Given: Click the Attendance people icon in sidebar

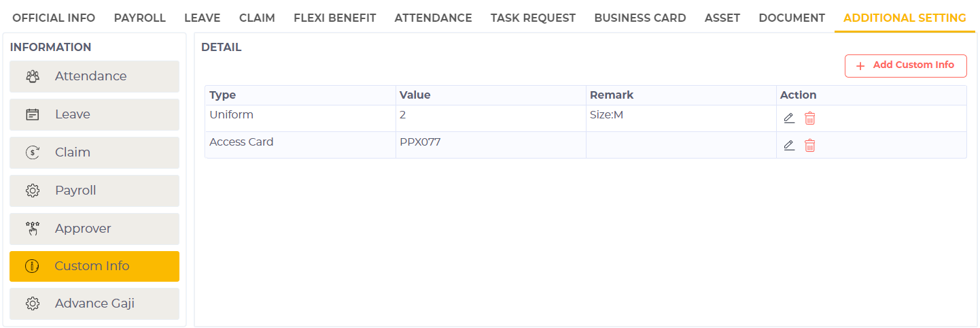Looking at the screenshot, I should point(33,76).
